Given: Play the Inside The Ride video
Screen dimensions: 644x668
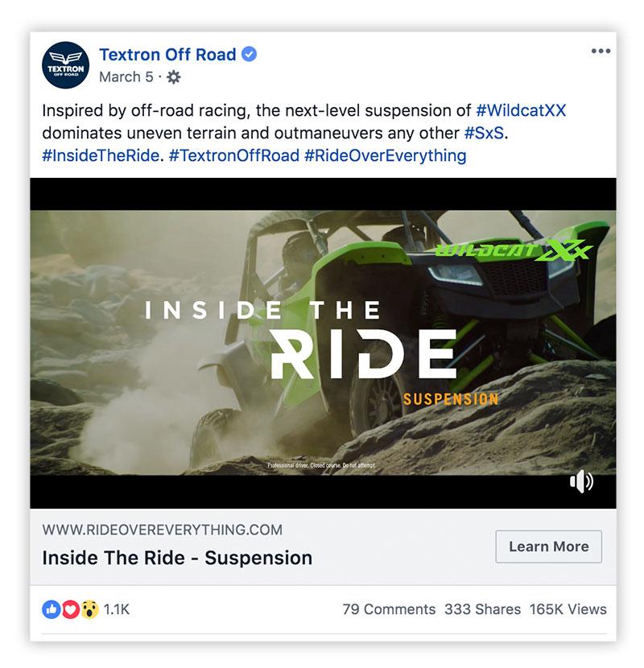Looking at the screenshot, I should 323,343.
